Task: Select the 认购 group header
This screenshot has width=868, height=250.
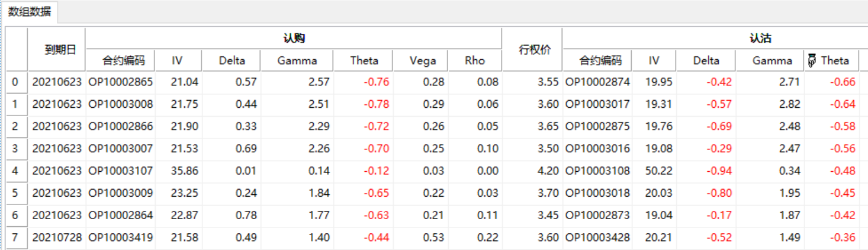Action: (x=294, y=39)
